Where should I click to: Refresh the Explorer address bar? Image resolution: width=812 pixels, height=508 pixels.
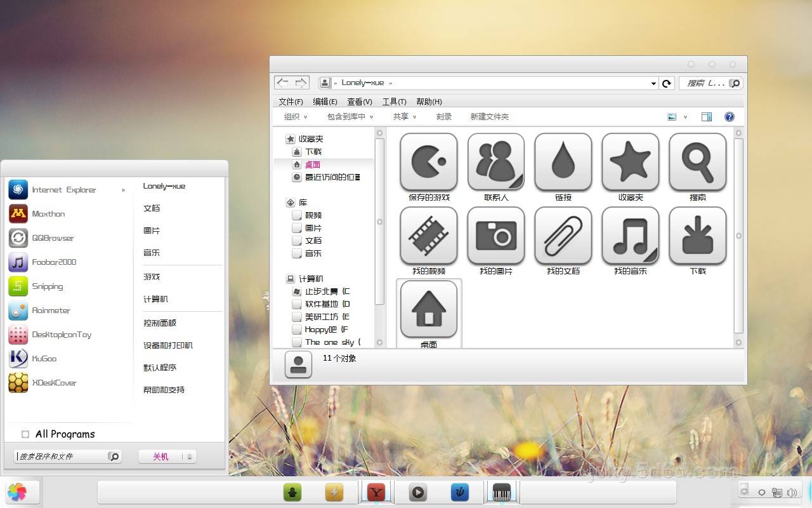tap(667, 83)
